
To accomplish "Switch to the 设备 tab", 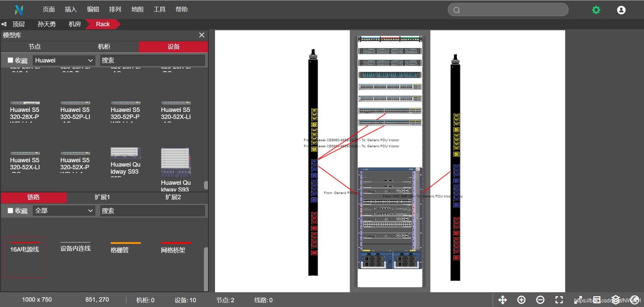I will (x=173, y=47).
